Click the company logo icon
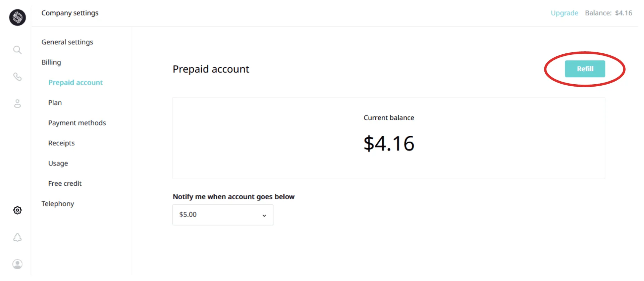The width and height of the screenshot is (644, 281). coord(17,17)
